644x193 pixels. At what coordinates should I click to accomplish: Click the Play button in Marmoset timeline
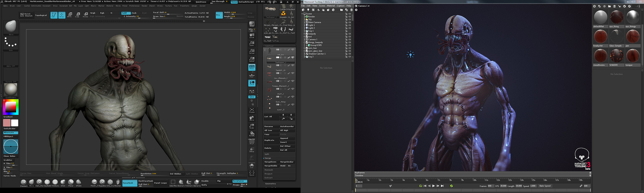433,186
